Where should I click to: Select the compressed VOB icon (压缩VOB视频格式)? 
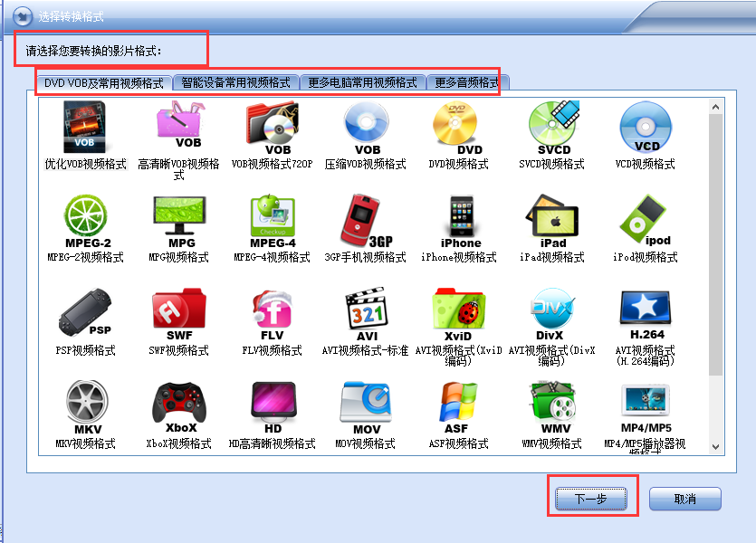[367, 128]
